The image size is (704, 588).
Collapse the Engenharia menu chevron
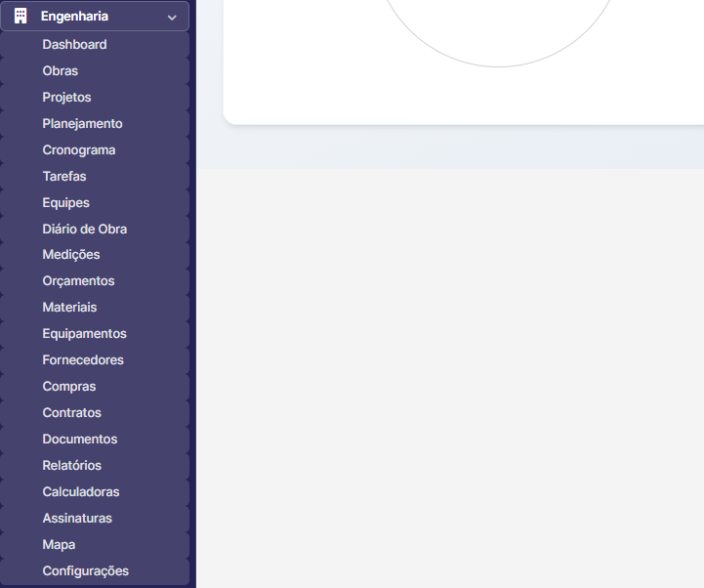point(172,17)
